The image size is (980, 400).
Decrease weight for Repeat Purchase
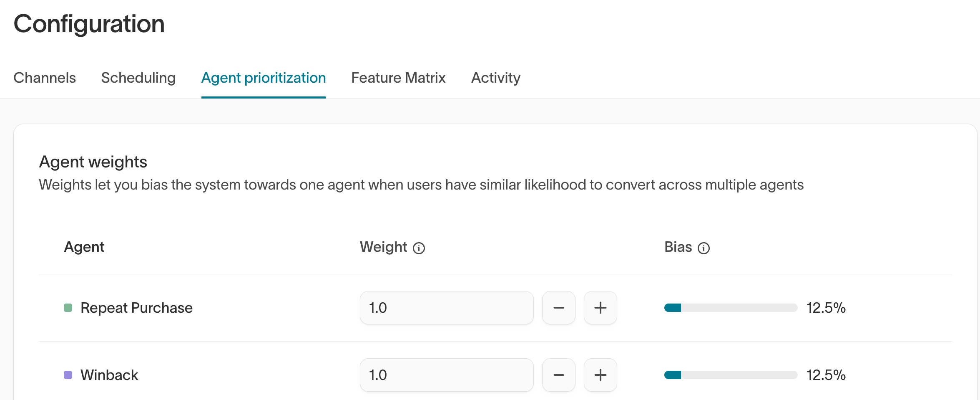pos(559,308)
